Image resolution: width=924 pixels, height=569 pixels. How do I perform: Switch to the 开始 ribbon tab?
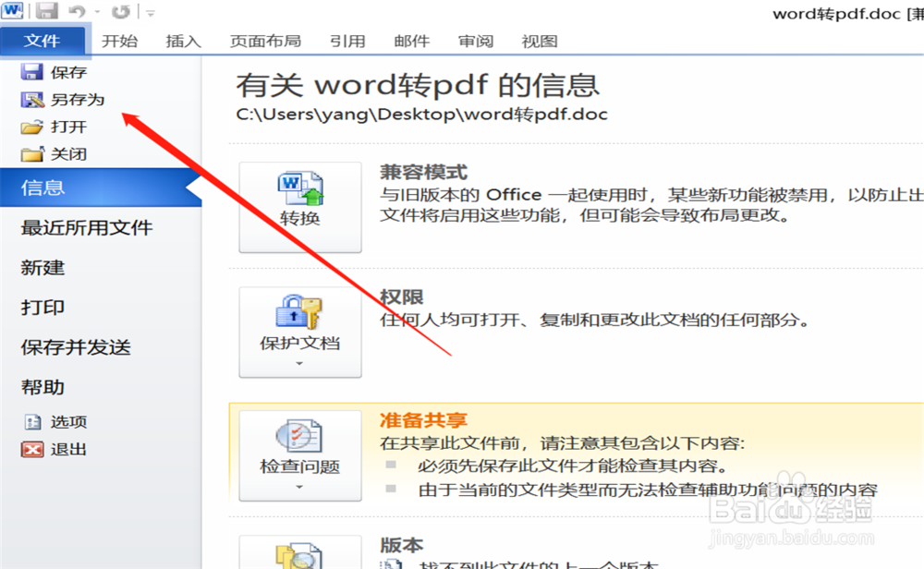click(x=119, y=41)
